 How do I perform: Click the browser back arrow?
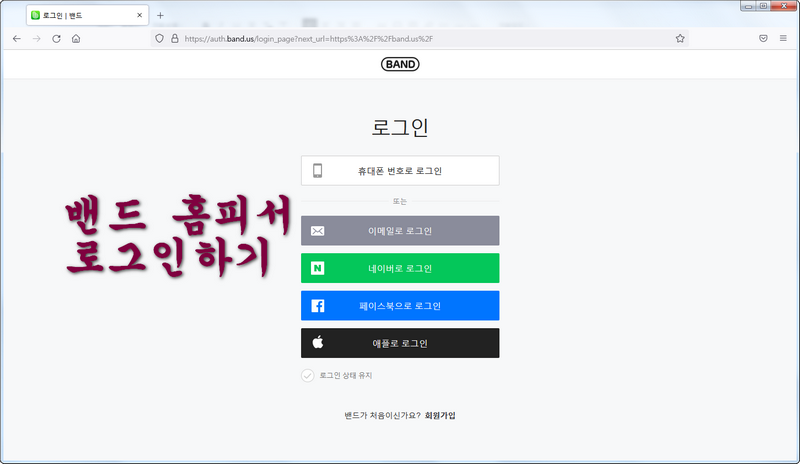(x=17, y=39)
